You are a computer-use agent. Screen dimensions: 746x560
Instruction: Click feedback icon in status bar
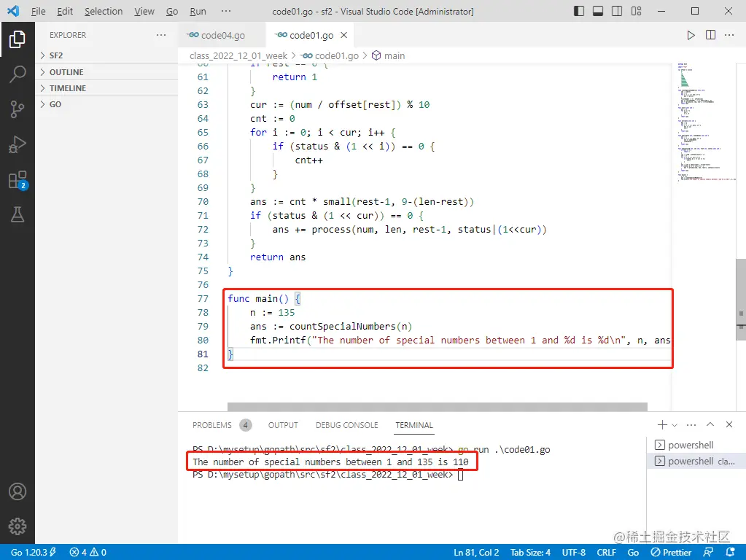coord(708,552)
